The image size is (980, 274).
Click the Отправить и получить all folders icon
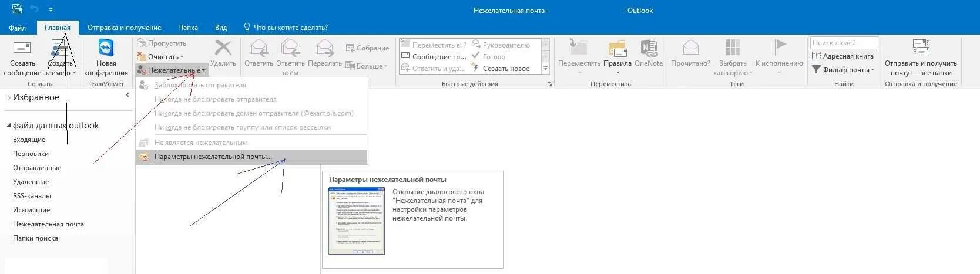click(x=921, y=48)
